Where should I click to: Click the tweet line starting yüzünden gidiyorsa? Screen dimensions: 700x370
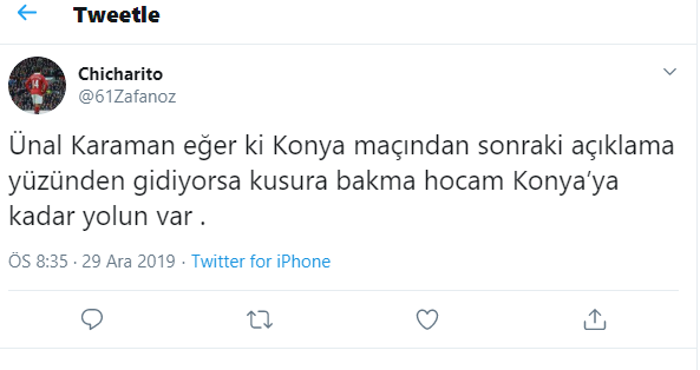pyautogui.click(x=313, y=182)
